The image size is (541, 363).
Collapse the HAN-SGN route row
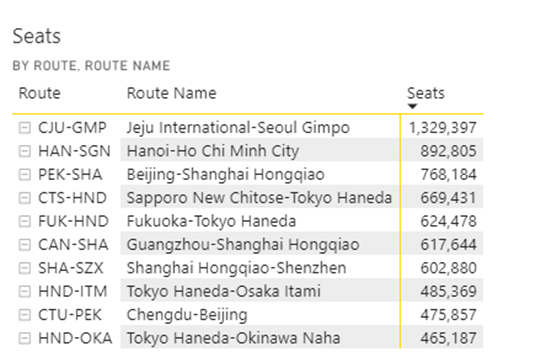(24, 151)
